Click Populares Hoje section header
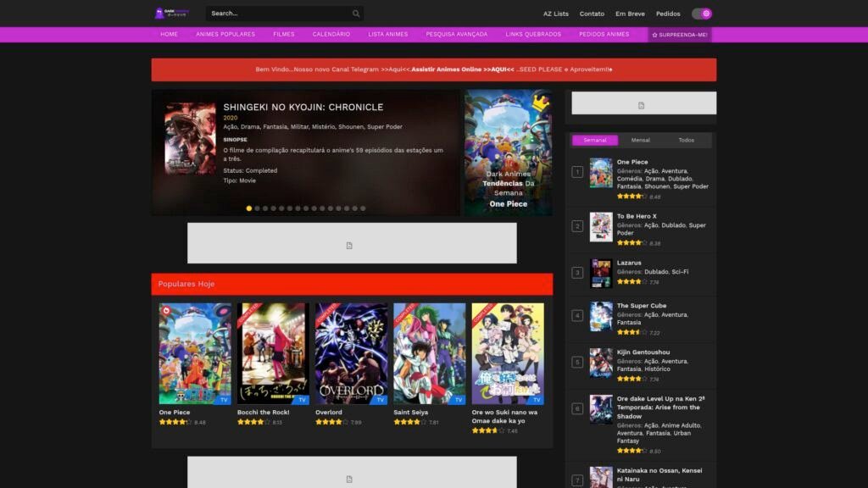Screen dimensions: 868x488 (x=352, y=284)
